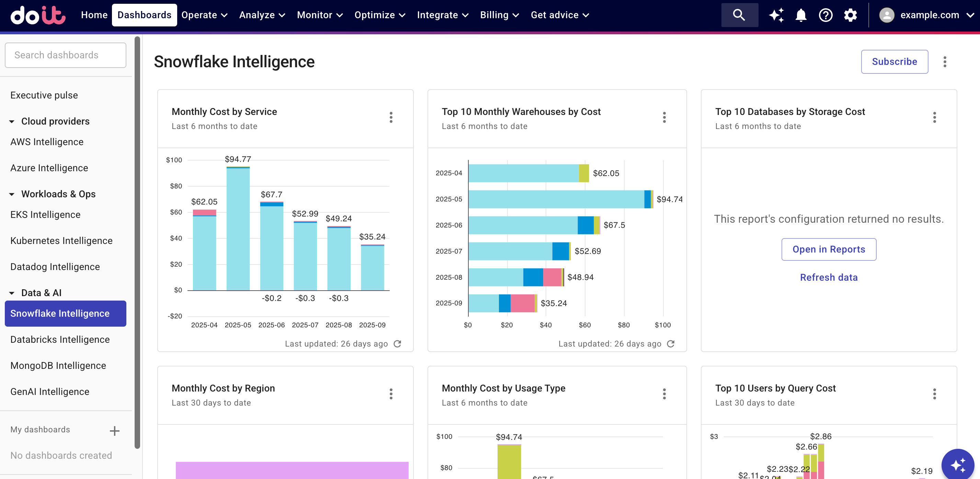Image resolution: width=980 pixels, height=479 pixels.
Task: Click the Subscribe button
Action: (894, 61)
